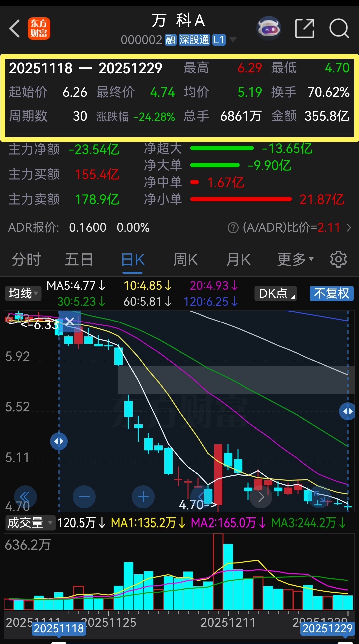Expand the 更多 period menu
This screenshot has width=359, height=644.
[296, 259]
